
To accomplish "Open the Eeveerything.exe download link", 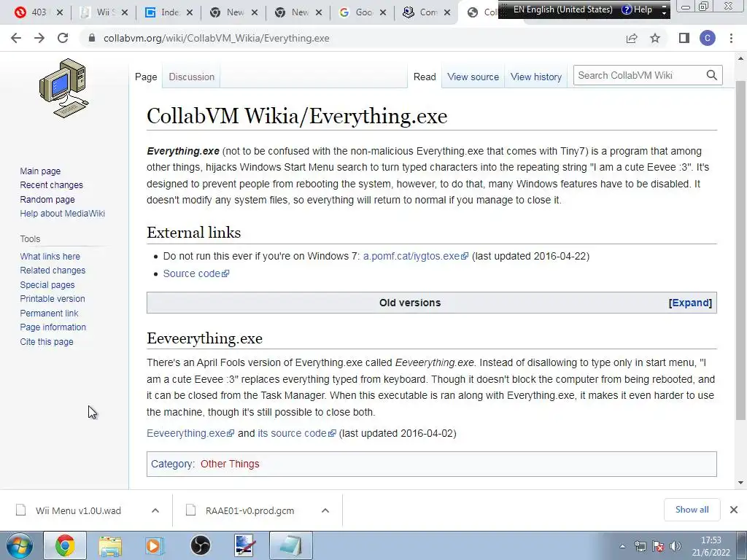I will click(x=190, y=433).
